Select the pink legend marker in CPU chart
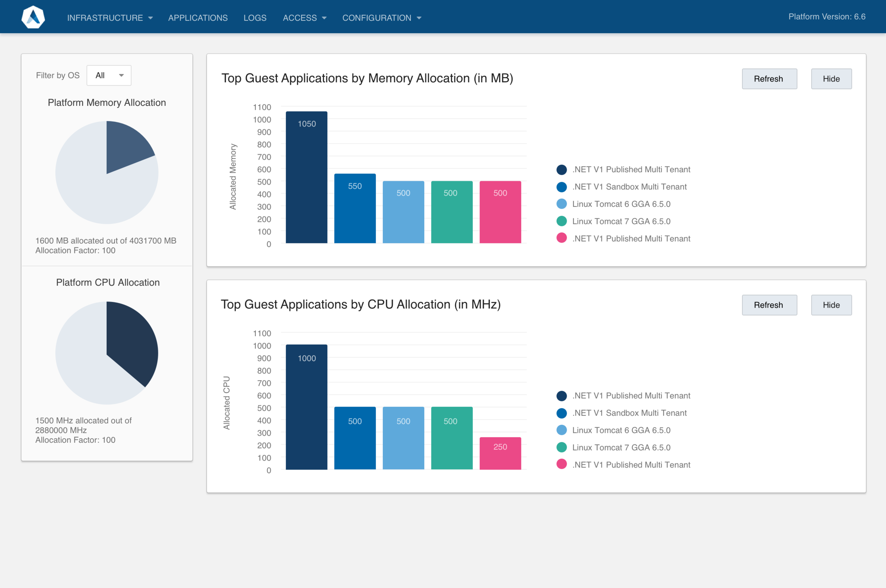The image size is (886, 588). tap(561, 465)
